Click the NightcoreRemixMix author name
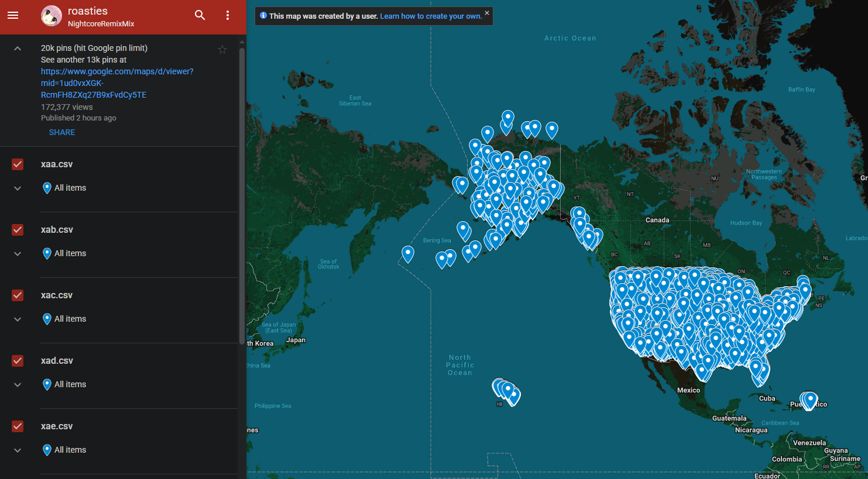868x479 pixels. point(101,24)
